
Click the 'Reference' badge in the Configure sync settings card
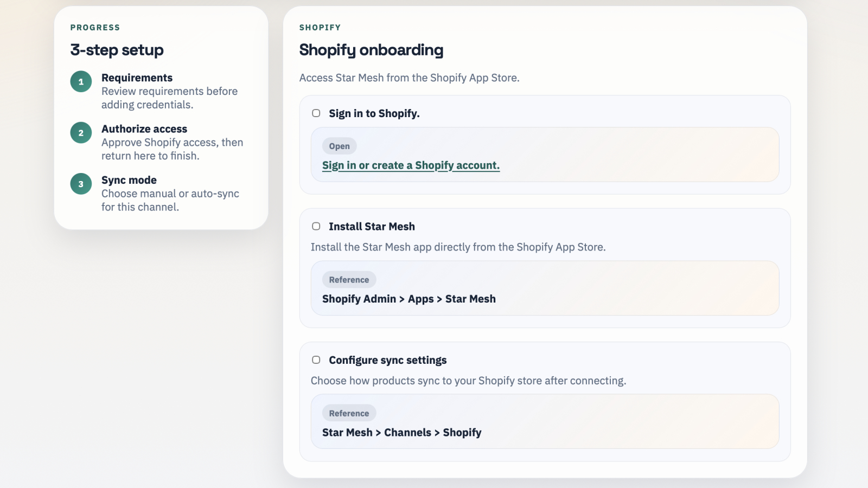349,413
